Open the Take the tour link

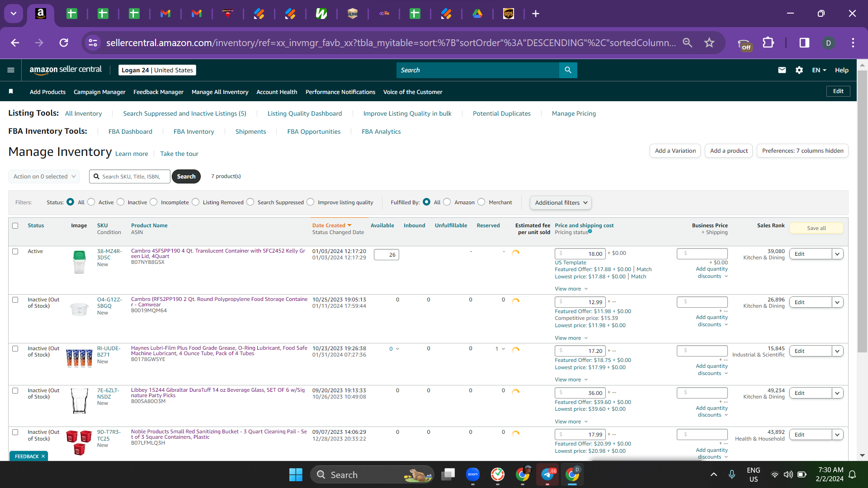click(x=179, y=154)
